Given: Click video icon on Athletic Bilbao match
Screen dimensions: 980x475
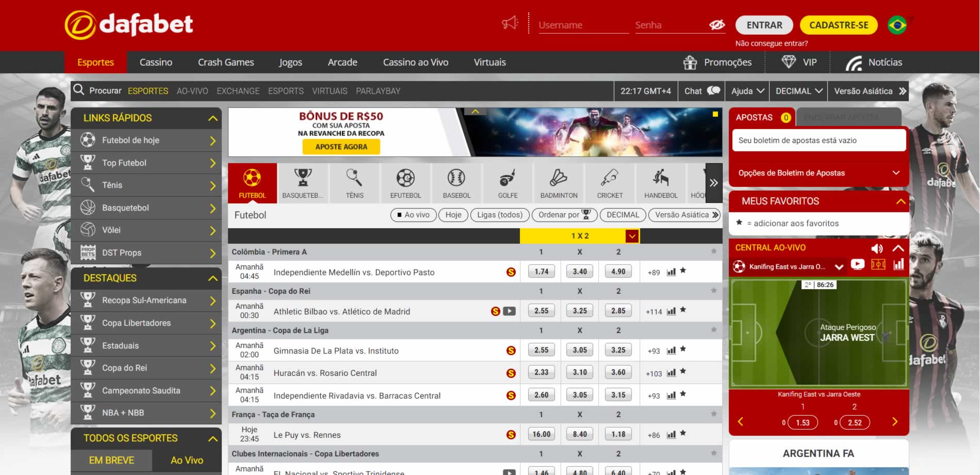Looking at the screenshot, I should (x=509, y=311).
